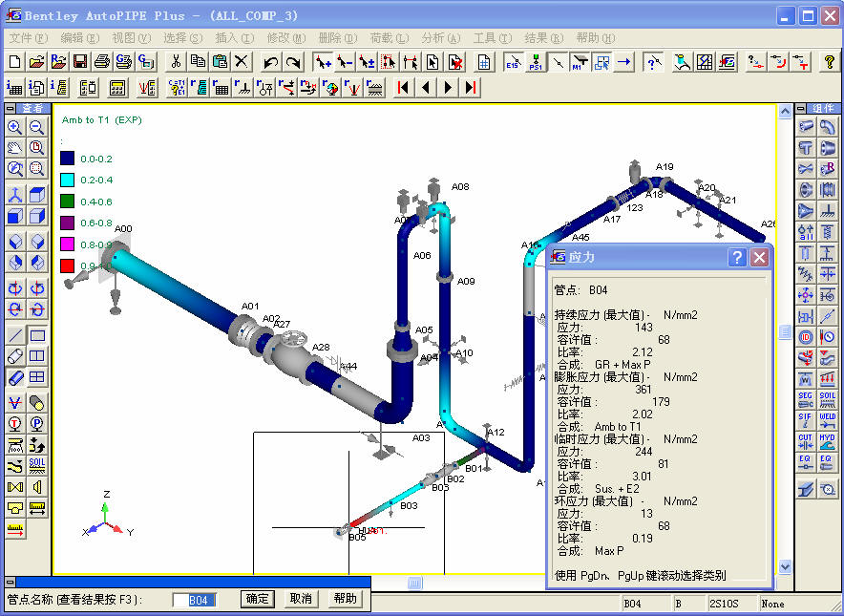The width and height of the screenshot is (844, 616).
Task: Collapse the 组件 panel with its minus box
Action: coord(801,108)
